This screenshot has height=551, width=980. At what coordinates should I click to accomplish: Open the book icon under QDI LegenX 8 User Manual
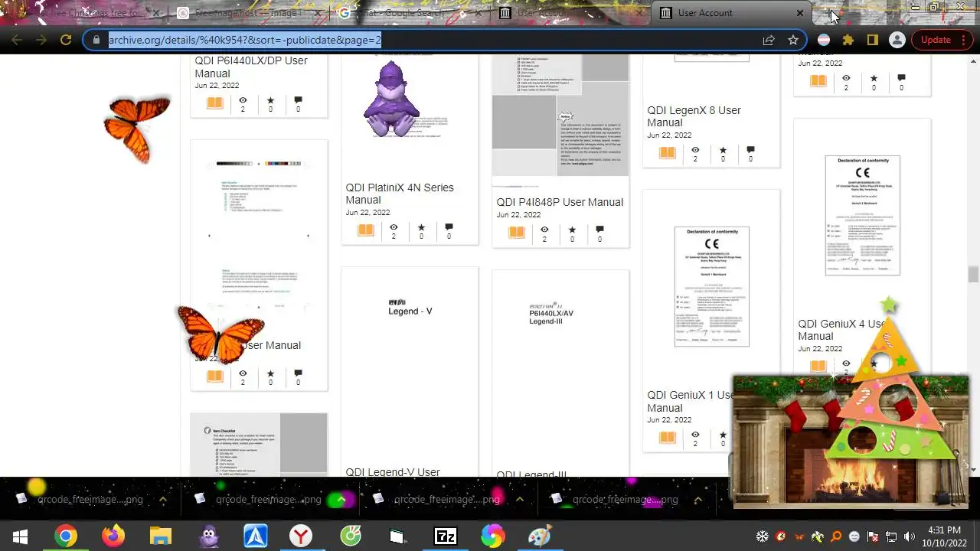[x=668, y=152]
